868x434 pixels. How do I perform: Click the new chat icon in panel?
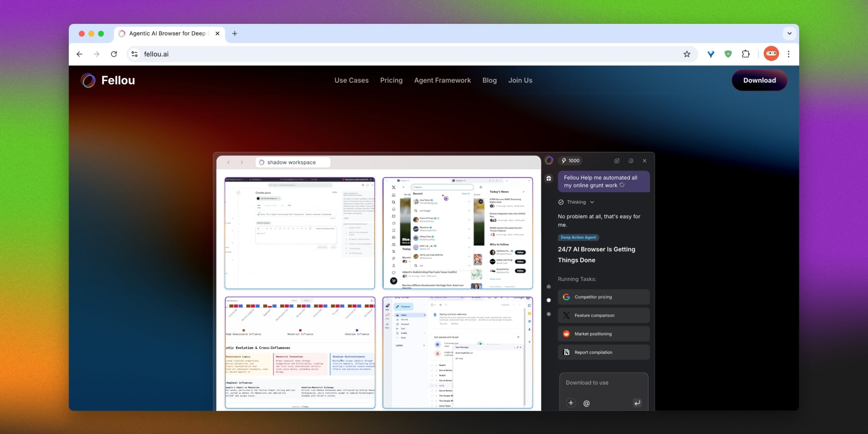(x=617, y=161)
